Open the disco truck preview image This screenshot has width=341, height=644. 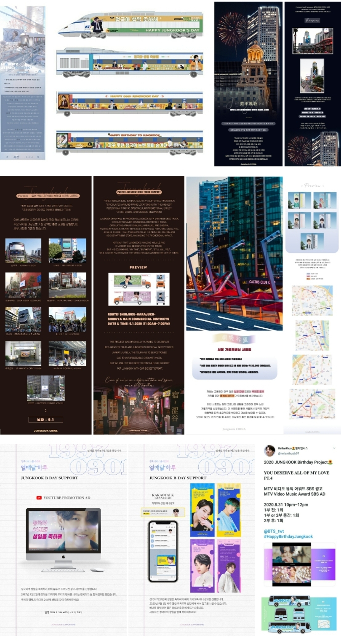point(139,289)
